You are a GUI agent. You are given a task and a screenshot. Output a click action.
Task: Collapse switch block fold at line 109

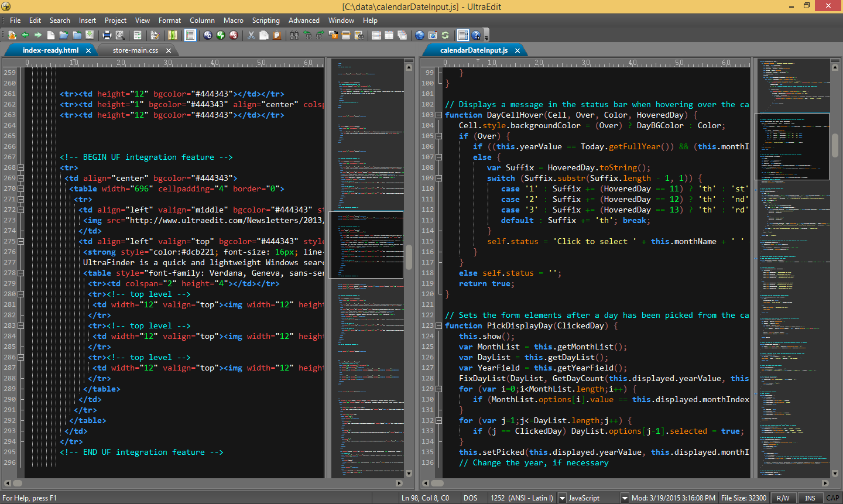[x=438, y=178]
